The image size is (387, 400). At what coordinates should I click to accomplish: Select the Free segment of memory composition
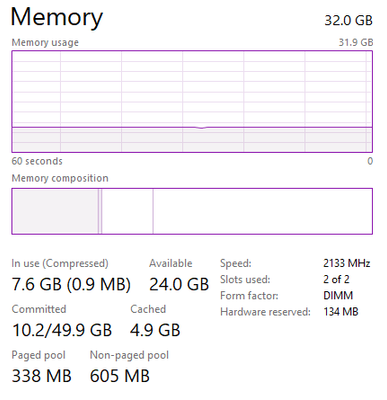point(263,211)
